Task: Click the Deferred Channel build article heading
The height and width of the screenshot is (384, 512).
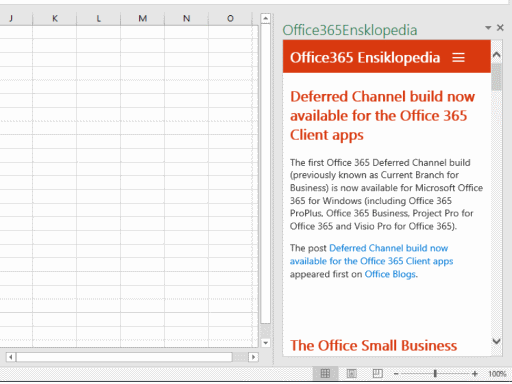Action: (382, 116)
